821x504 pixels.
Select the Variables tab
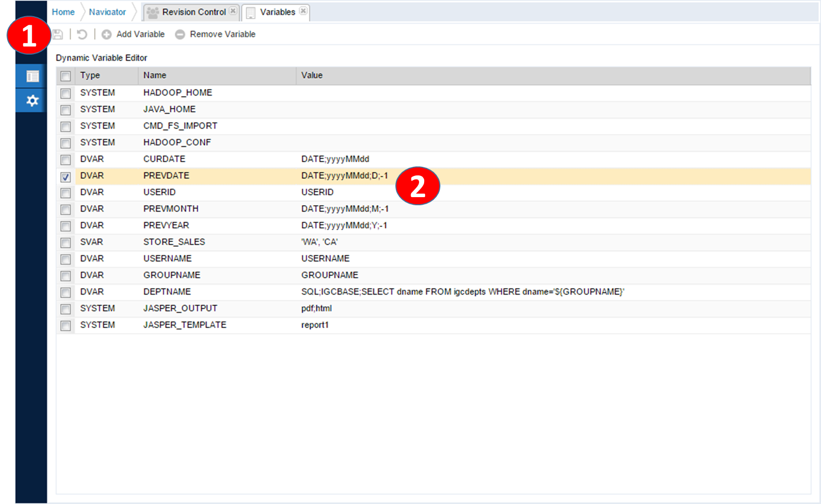(277, 12)
